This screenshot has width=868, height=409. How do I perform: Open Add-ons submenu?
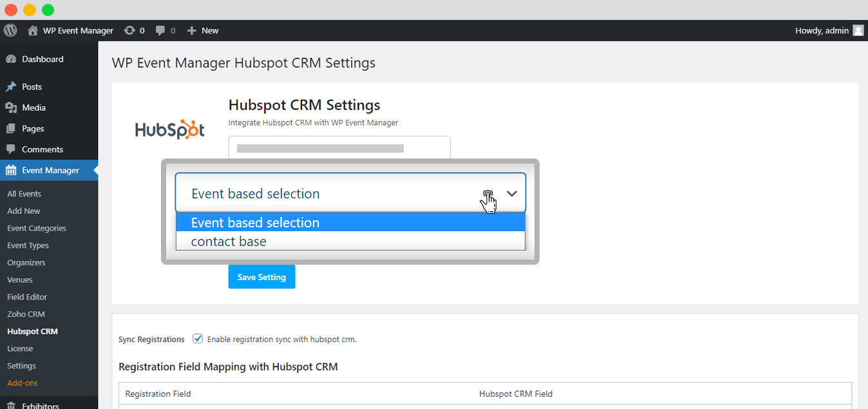[23, 383]
